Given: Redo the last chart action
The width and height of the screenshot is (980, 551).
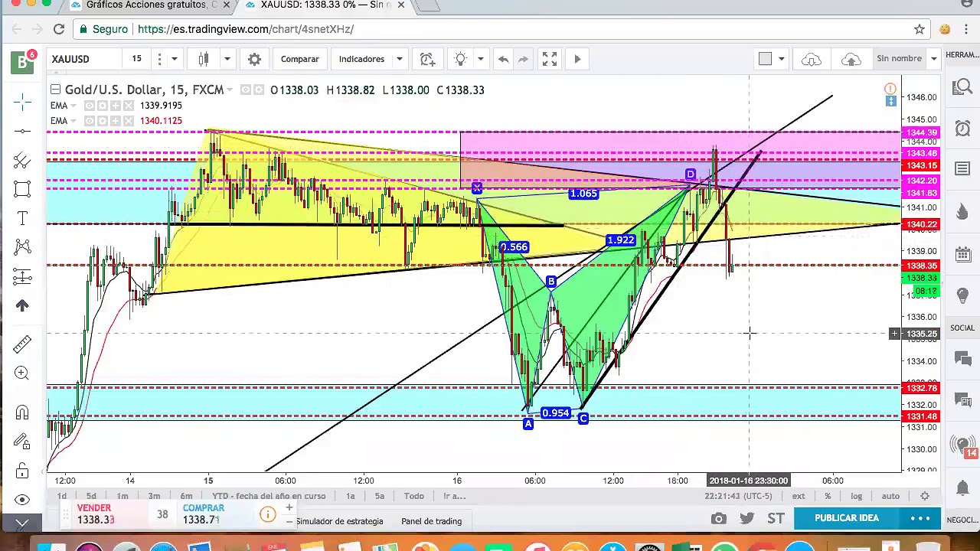Looking at the screenshot, I should (x=524, y=59).
